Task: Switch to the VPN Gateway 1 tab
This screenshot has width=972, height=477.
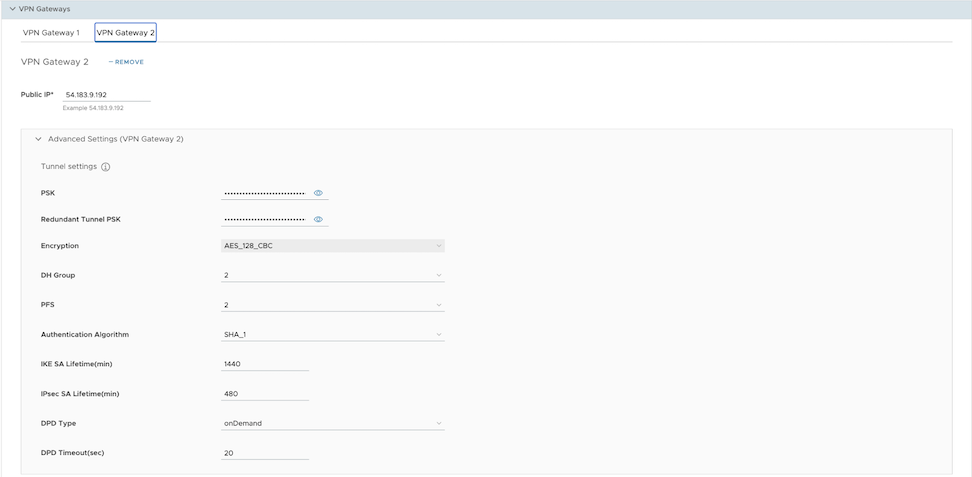Action: click(x=51, y=33)
